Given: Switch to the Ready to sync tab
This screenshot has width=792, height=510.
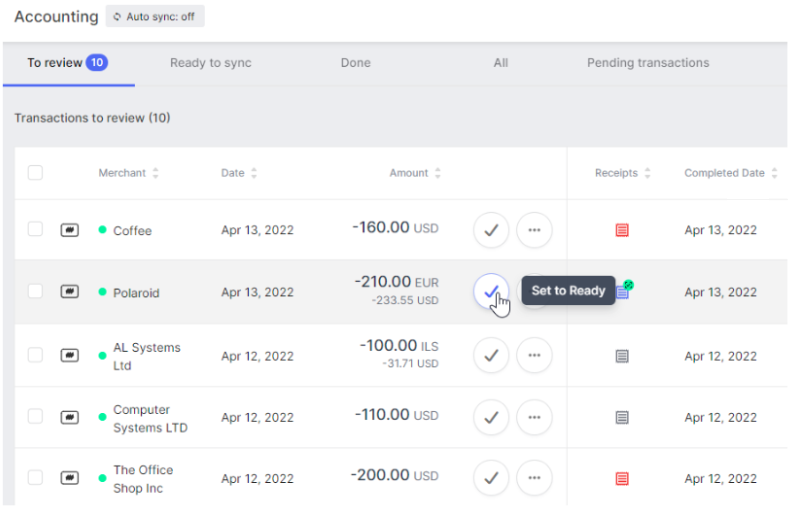Looking at the screenshot, I should pyautogui.click(x=210, y=63).
